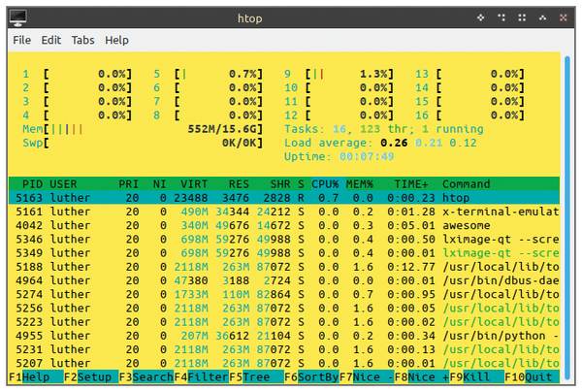This screenshot has height=392, width=582.
Task: Open the Help menu
Action: tap(116, 40)
